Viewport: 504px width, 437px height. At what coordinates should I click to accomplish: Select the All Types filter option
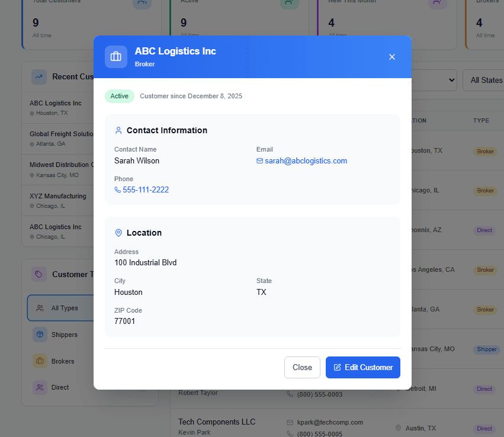60,308
